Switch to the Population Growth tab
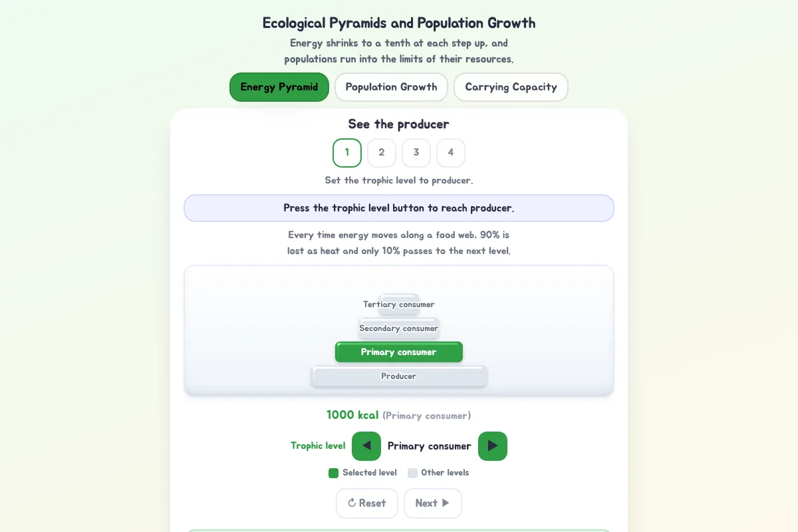The image size is (798, 532). point(391,87)
